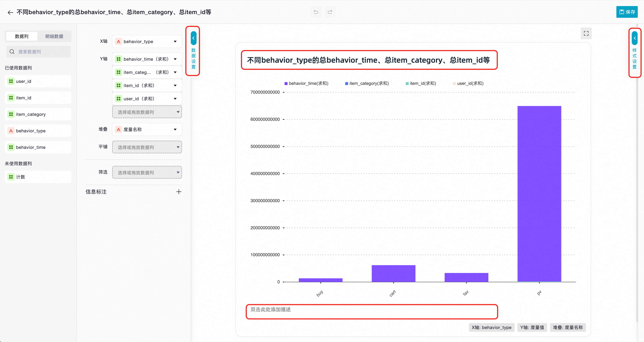
Task: Click item_id(求和) legend color swatch
Action: (407, 84)
